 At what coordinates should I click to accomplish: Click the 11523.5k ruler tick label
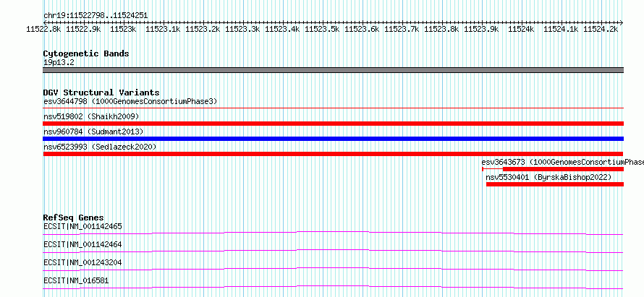coord(323,30)
